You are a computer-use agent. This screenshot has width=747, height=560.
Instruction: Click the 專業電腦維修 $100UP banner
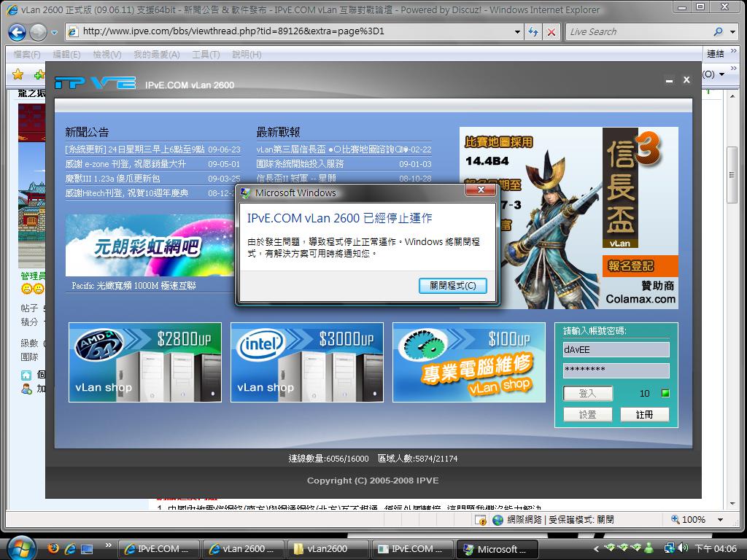click(469, 362)
